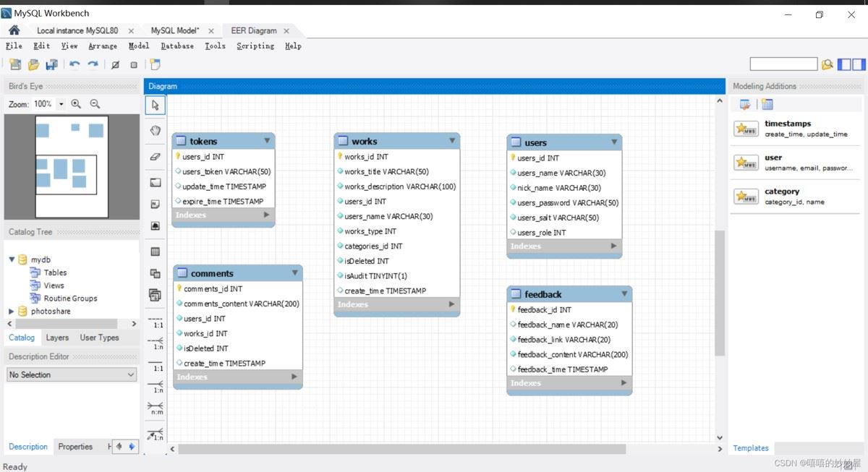Pick the Place New Table tool

point(155,252)
